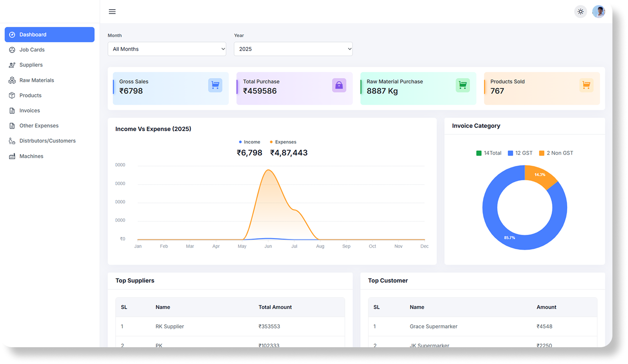This screenshot has width=628, height=364.
Task: Toggle Income series in chart legend
Action: [x=249, y=142]
